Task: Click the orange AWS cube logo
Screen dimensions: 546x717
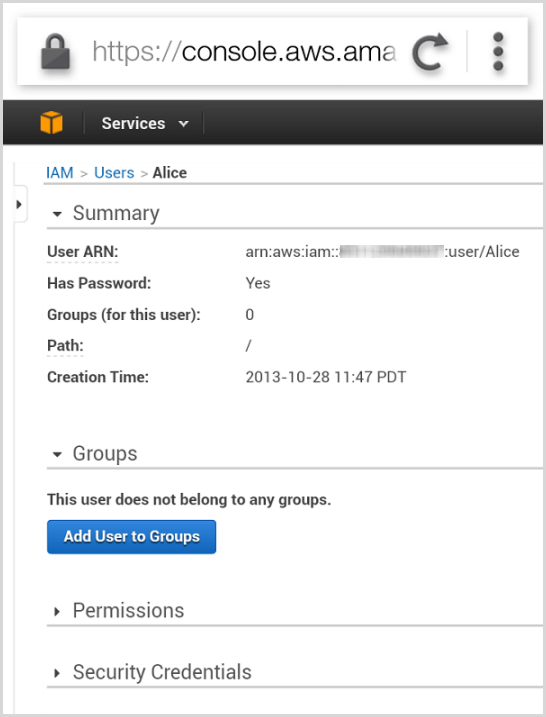Action: pos(51,123)
